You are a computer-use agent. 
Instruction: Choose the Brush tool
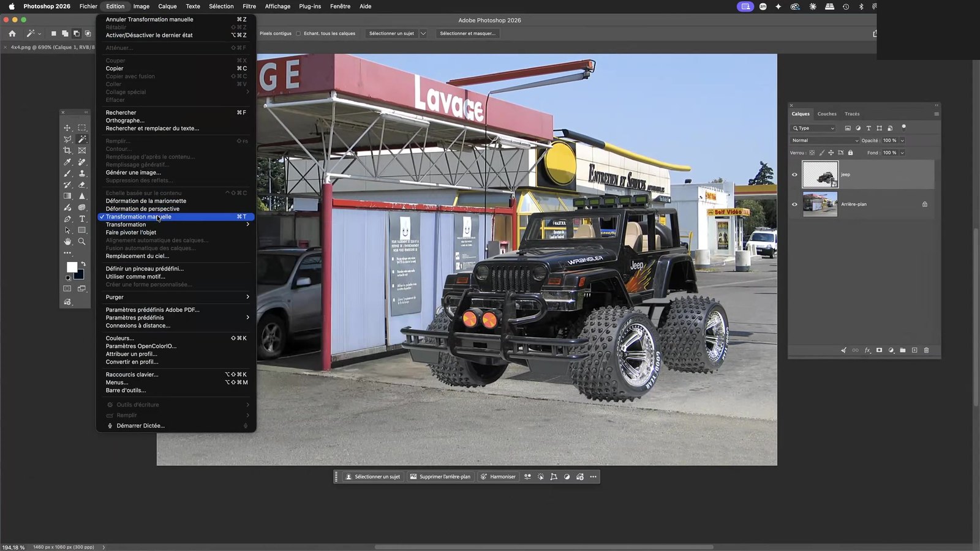tap(67, 173)
